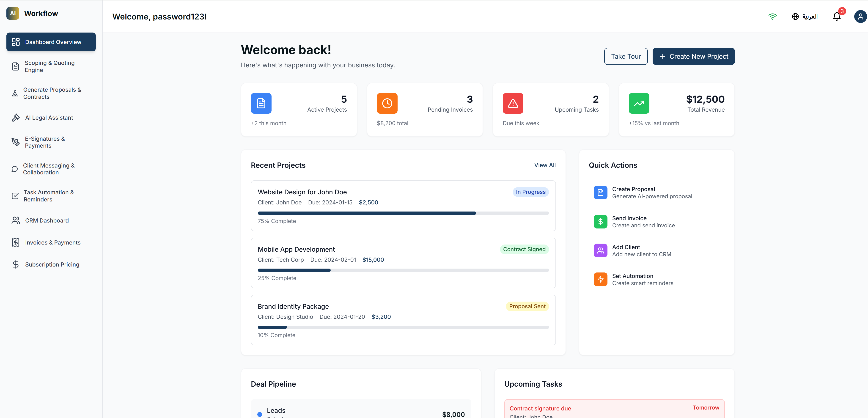Switch language to العربية
Image resolution: width=868 pixels, height=418 pixels.
click(810, 16)
